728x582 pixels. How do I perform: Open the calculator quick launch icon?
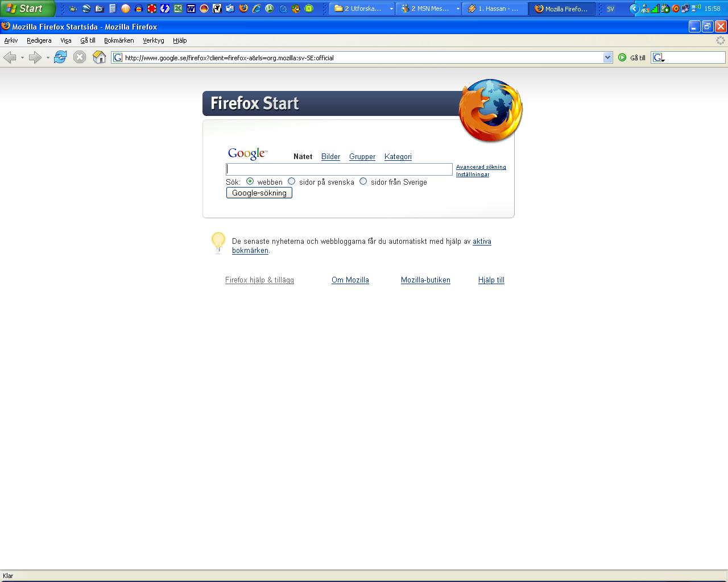(x=112, y=9)
